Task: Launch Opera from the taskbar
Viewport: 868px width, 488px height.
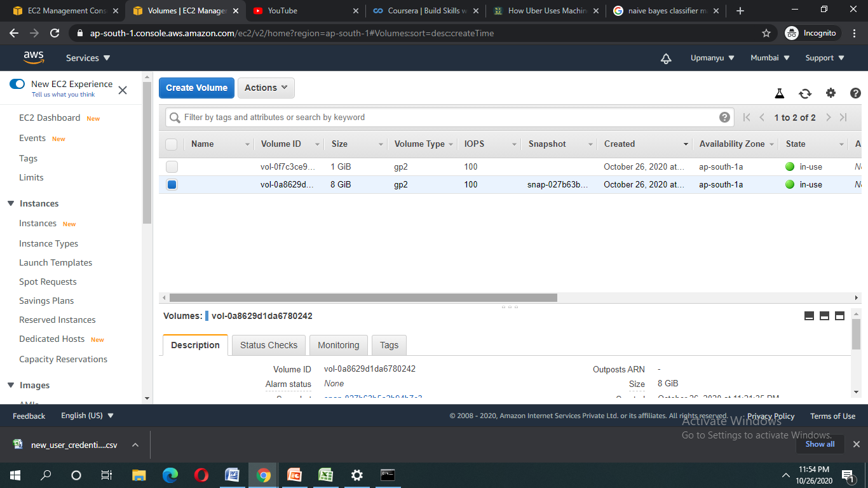Action: tap(201, 475)
